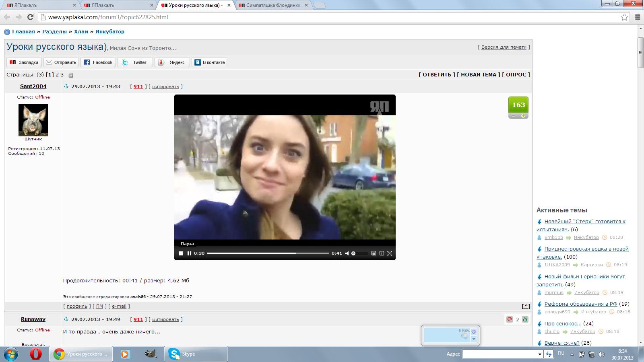Click the anchor icon on Runaway's post
Viewport: 644px width, 362px height.
point(66,319)
